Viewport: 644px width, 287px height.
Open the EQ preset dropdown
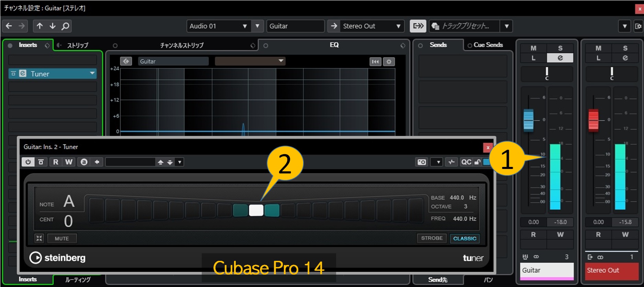tap(250, 61)
